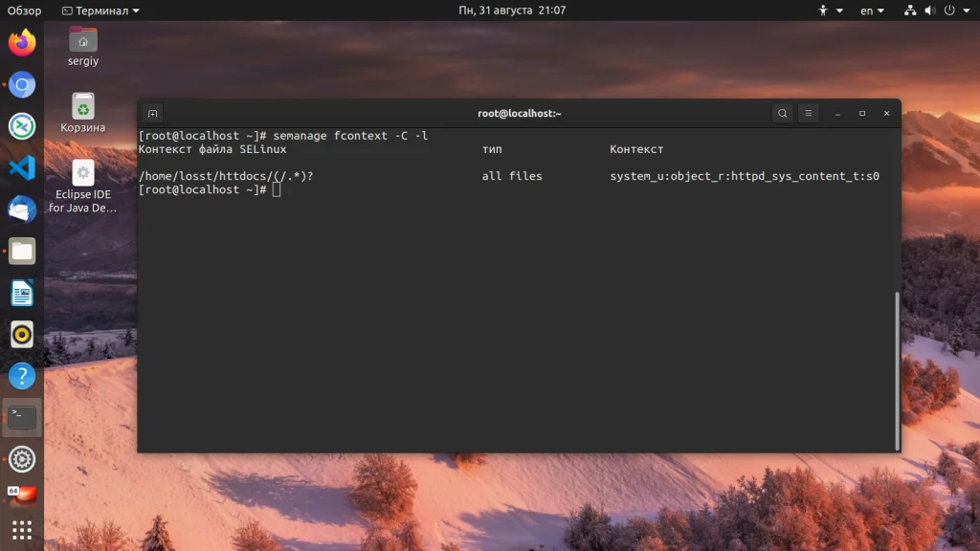Viewport: 980px width, 551px height.
Task: Show all applications grid
Action: tap(22, 530)
